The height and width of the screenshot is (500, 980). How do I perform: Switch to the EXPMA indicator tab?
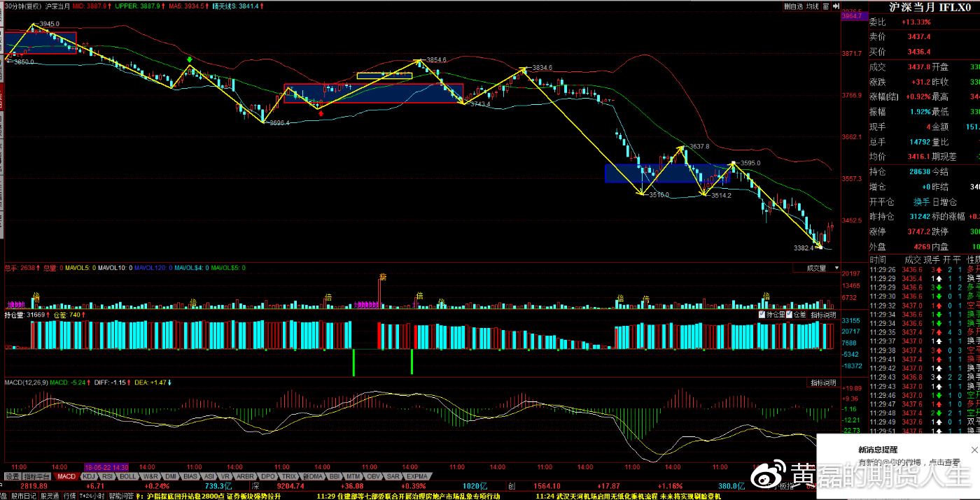coord(417,476)
